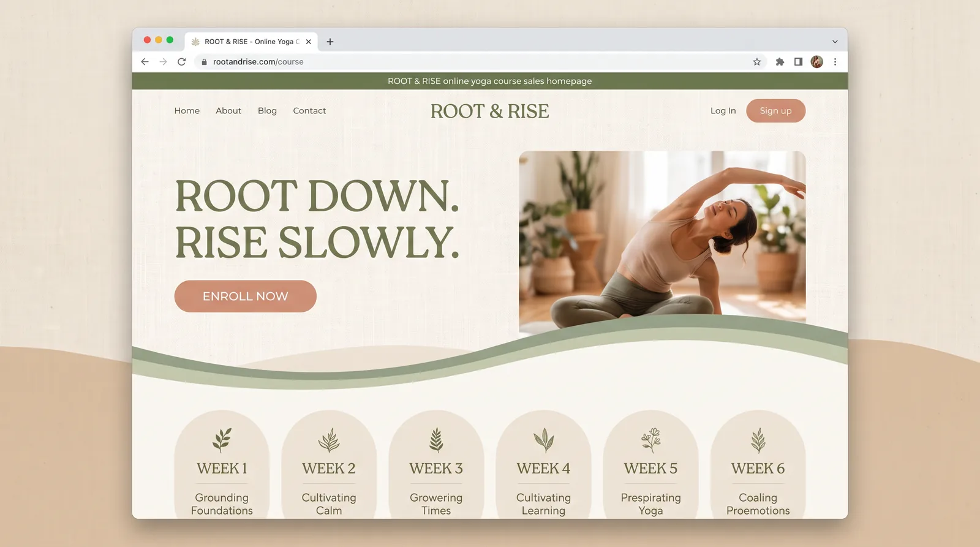The image size is (980, 547).
Task: Click the Prespirating Yoga label
Action: (650, 504)
